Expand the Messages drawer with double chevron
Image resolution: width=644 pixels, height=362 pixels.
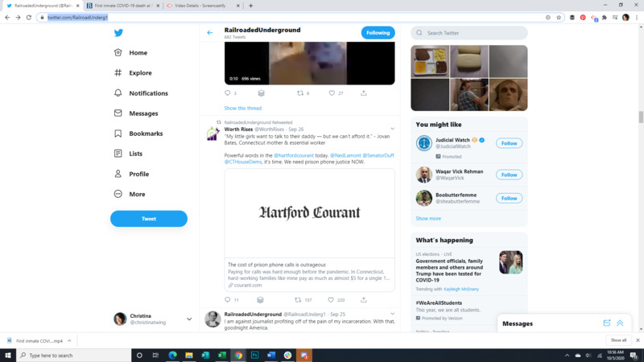click(x=620, y=323)
